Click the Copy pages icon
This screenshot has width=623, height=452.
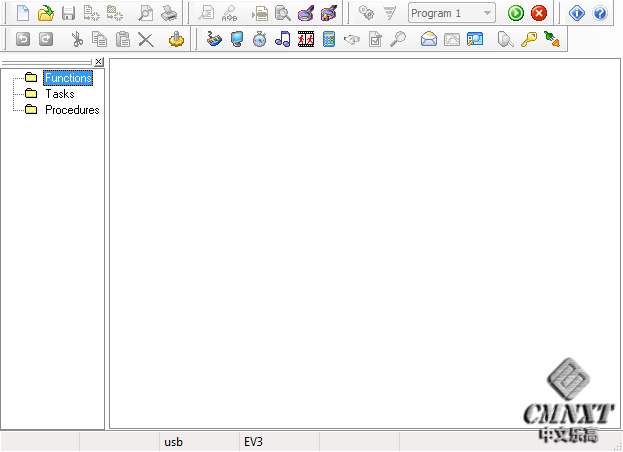99,39
